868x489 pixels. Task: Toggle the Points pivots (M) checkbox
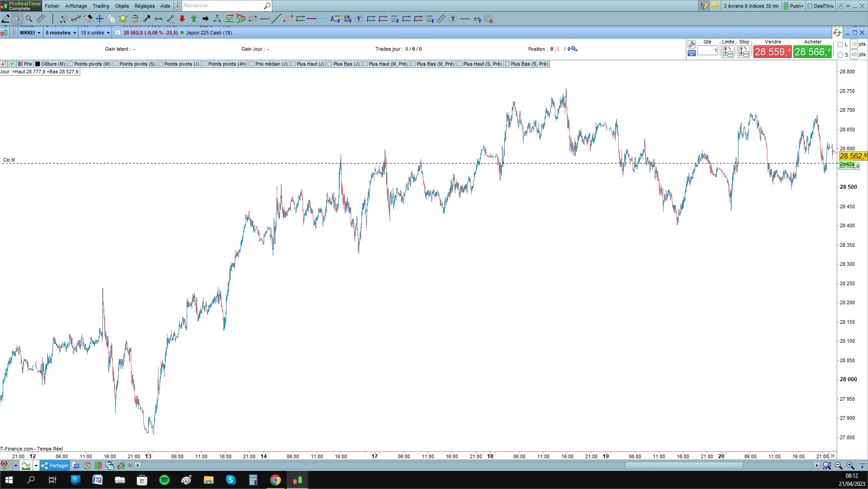point(71,64)
